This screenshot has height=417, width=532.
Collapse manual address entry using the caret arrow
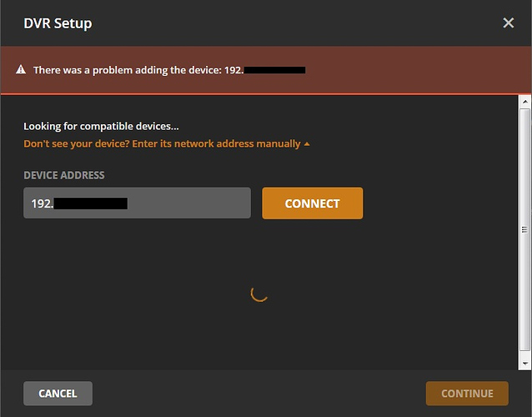pos(307,143)
